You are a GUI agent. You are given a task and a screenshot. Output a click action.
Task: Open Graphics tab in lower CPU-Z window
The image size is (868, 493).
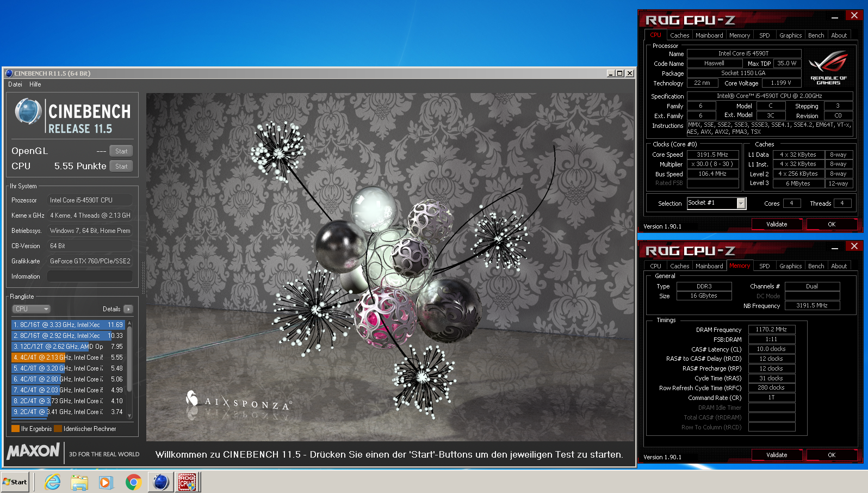point(790,266)
